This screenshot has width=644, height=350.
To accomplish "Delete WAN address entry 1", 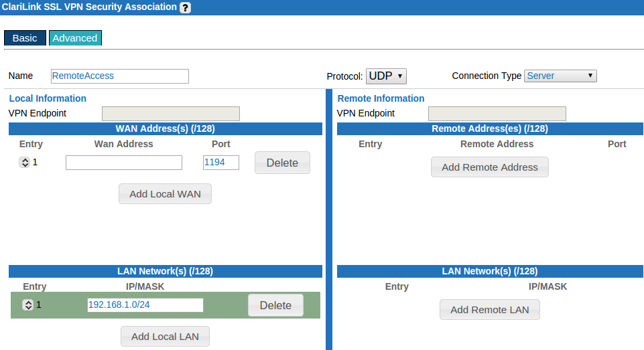I will 282,163.
